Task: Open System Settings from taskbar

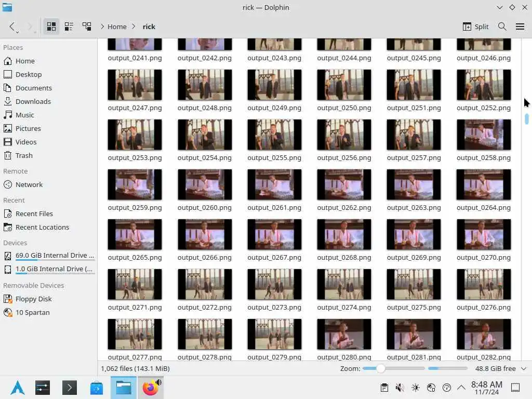Action: 43,388
